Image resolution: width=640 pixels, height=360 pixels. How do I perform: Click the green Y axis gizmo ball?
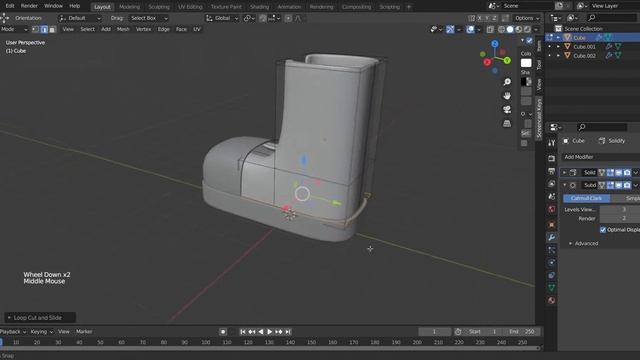pyautogui.click(x=507, y=60)
